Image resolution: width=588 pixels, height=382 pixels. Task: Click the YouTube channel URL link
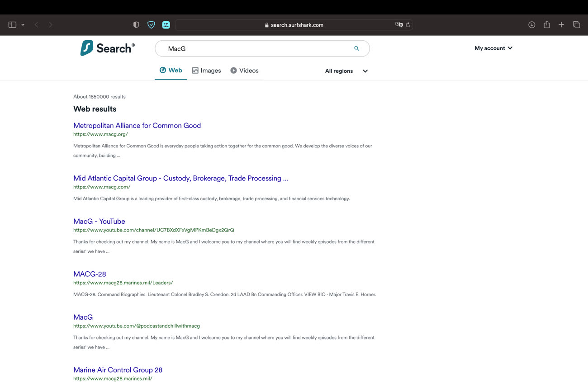(x=154, y=230)
